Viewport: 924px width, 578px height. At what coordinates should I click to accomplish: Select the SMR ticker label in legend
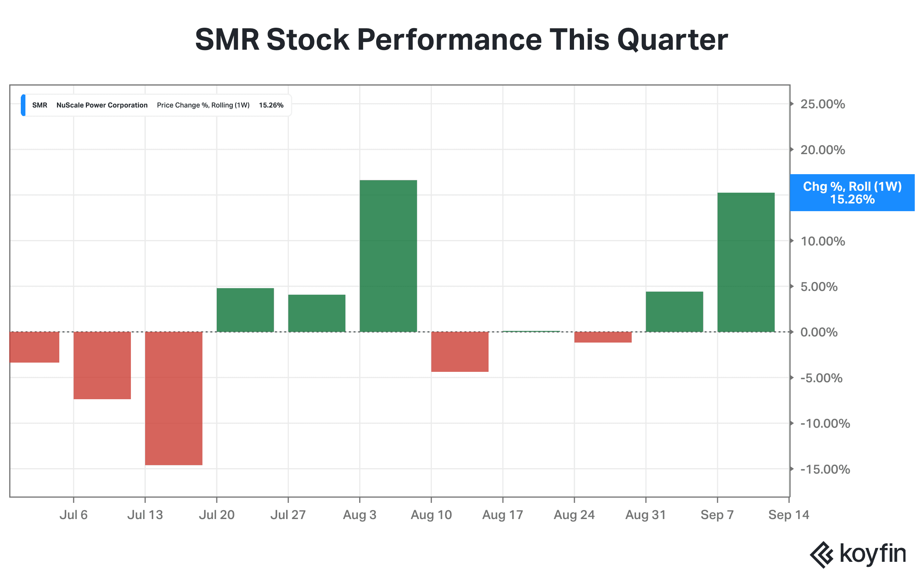coord(40,105)
